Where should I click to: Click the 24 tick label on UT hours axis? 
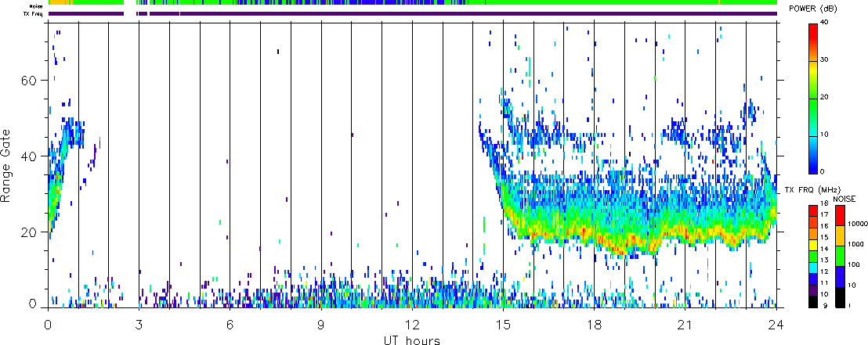(x=776, y=325)
